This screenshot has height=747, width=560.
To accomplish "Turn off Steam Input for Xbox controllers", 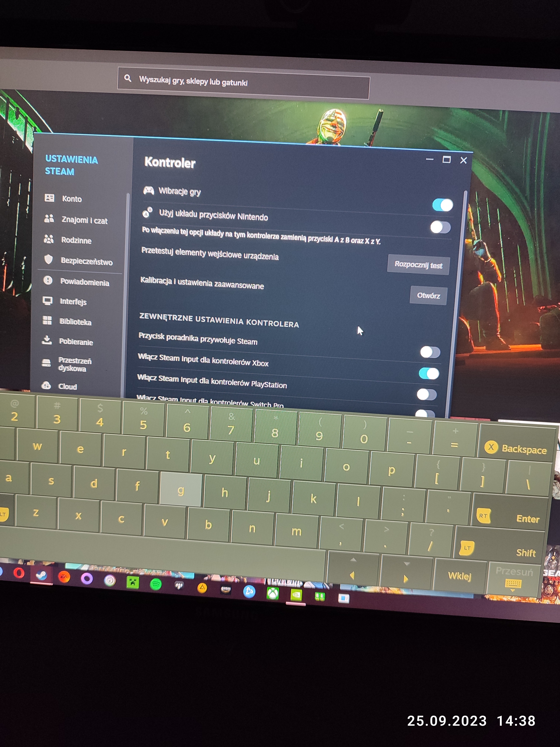I will 429,373.
